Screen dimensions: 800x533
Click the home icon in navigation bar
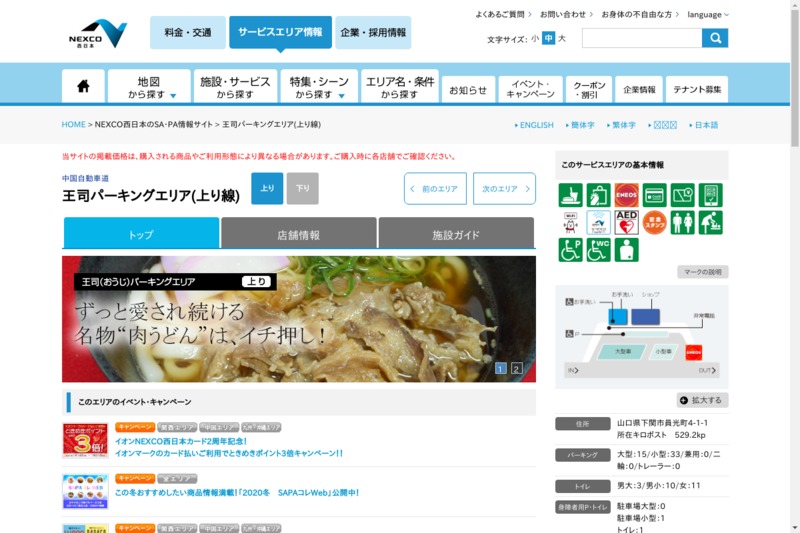tap(83, 87)
